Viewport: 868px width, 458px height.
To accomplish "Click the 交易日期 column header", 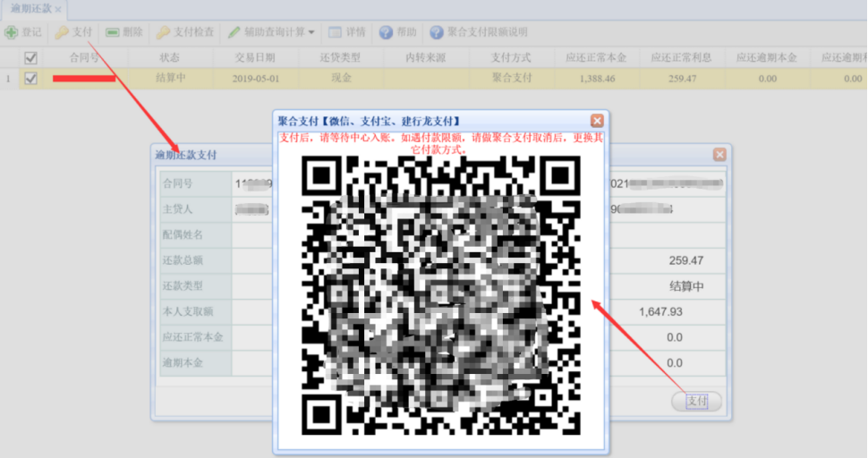I will tap(255, 57).
